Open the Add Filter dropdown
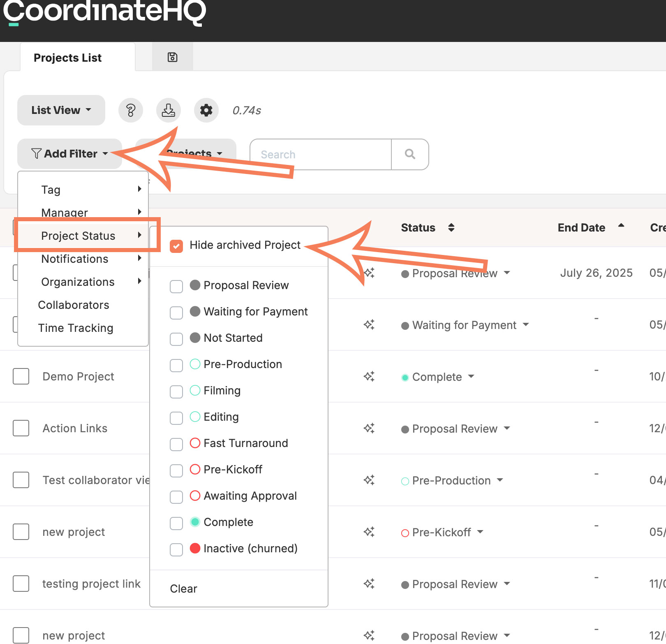 coord(69,154)
